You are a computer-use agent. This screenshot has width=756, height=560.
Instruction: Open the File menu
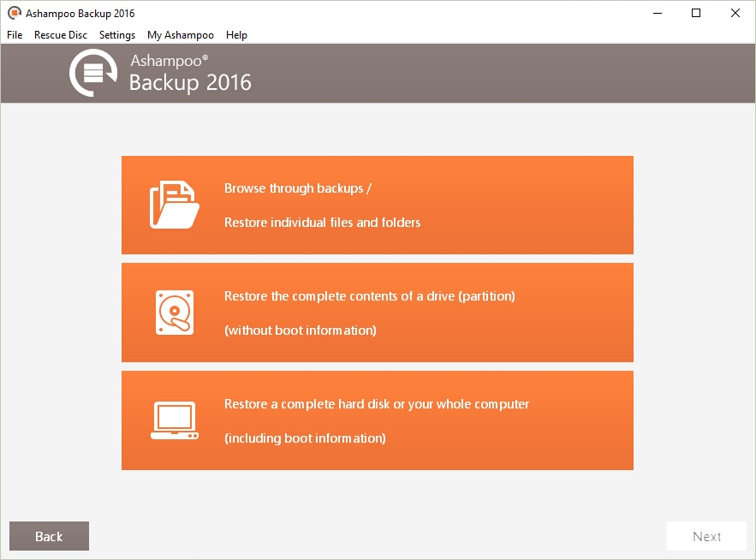point(15,35)
